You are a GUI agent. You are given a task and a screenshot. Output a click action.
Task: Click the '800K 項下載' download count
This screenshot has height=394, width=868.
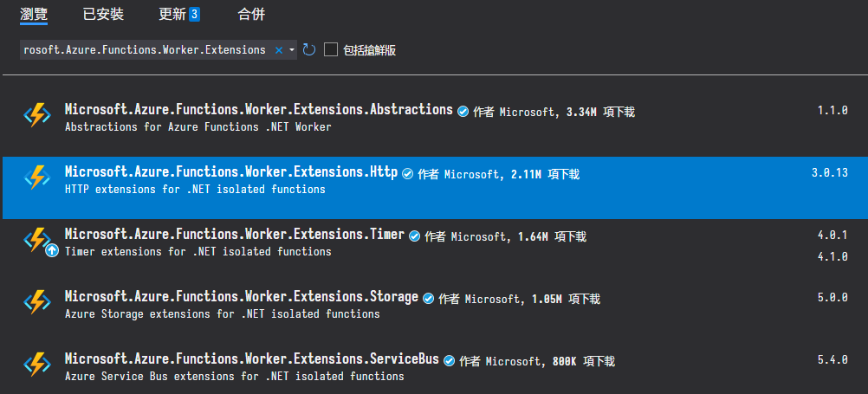(x=584, y=362)
